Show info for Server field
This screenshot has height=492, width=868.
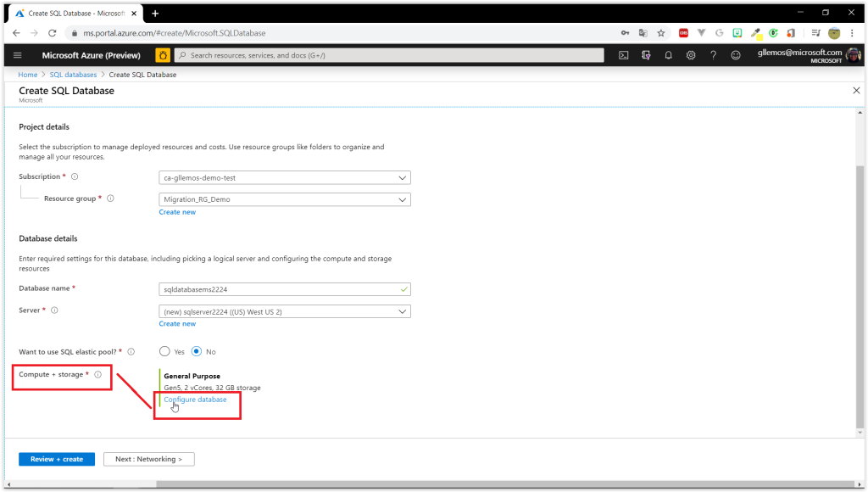[x=54, y=310]
